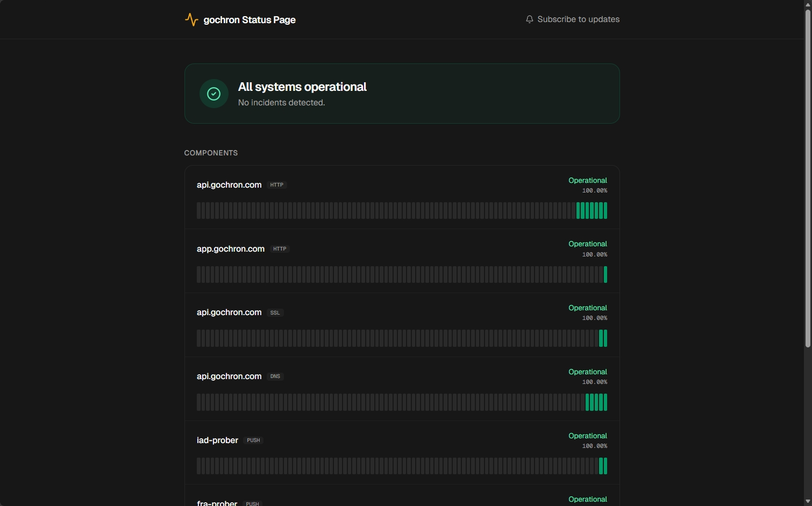Click api.gochron.com name in the SSL row
812x506 pixels.
point(229,312)
